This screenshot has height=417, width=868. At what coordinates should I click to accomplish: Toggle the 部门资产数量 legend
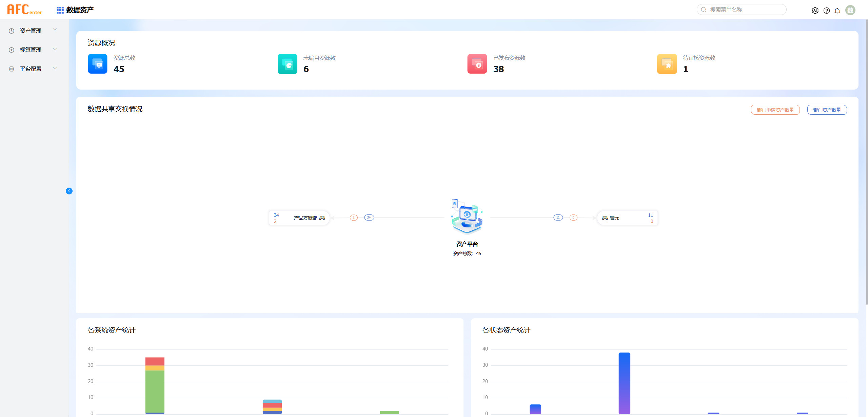point(827,110)
